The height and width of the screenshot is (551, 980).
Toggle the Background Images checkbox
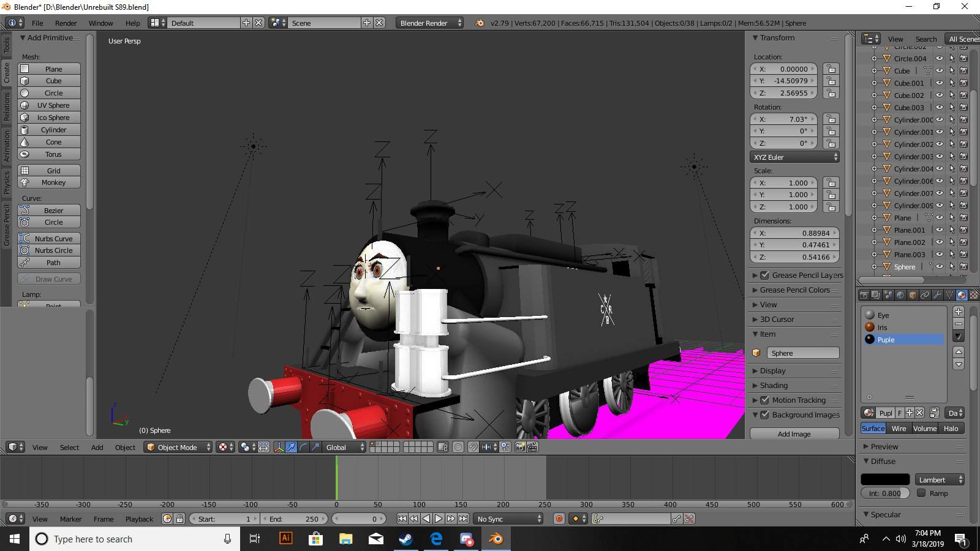pyautogui.click(x=764, y=414)
